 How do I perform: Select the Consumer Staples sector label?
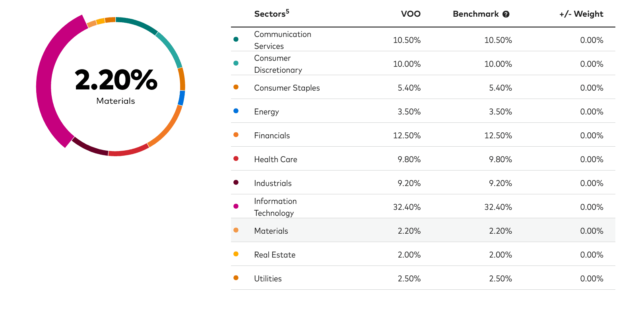click(287, 88)
